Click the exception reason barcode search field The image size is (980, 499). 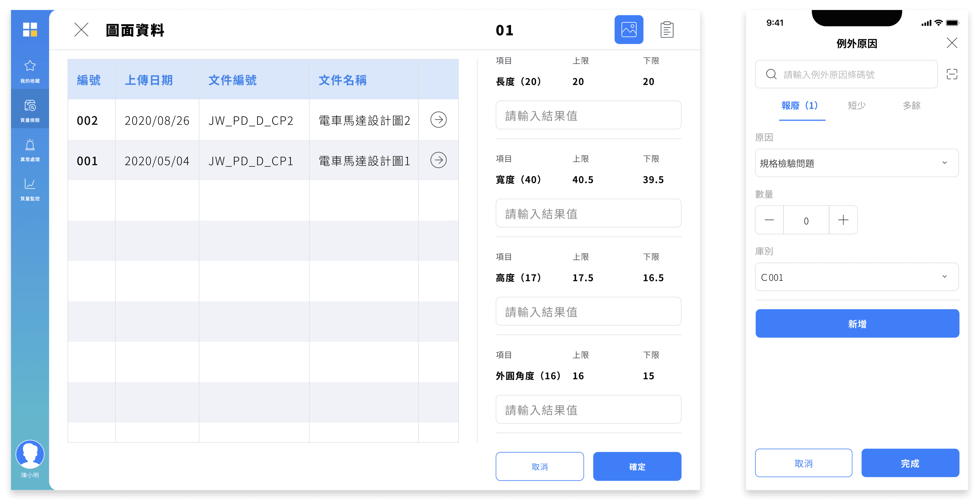(x=846, y=74)
